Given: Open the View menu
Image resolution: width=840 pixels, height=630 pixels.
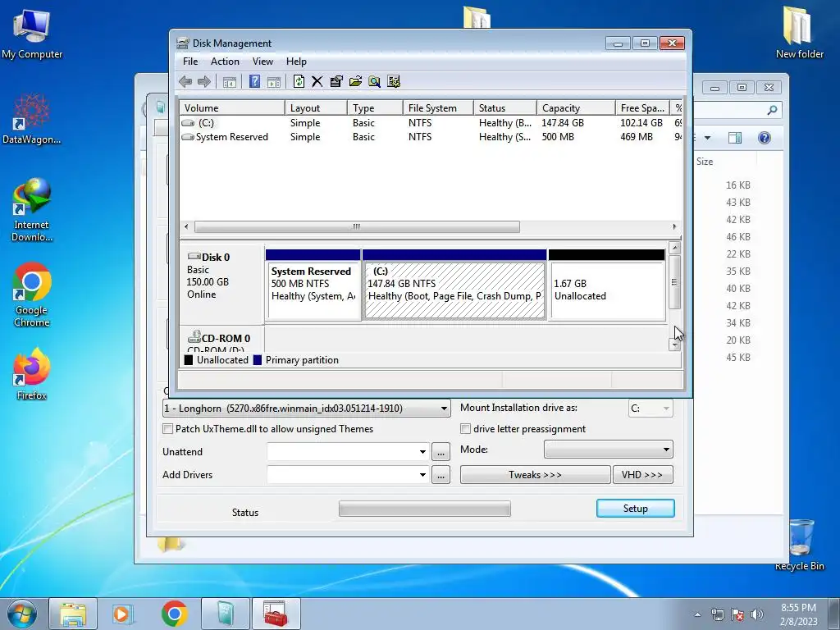Looking at the screenshot, I should 262,61.
